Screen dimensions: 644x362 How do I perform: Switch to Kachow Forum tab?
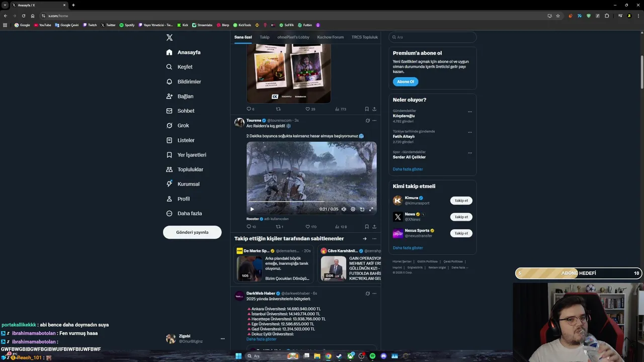[331, 37]
